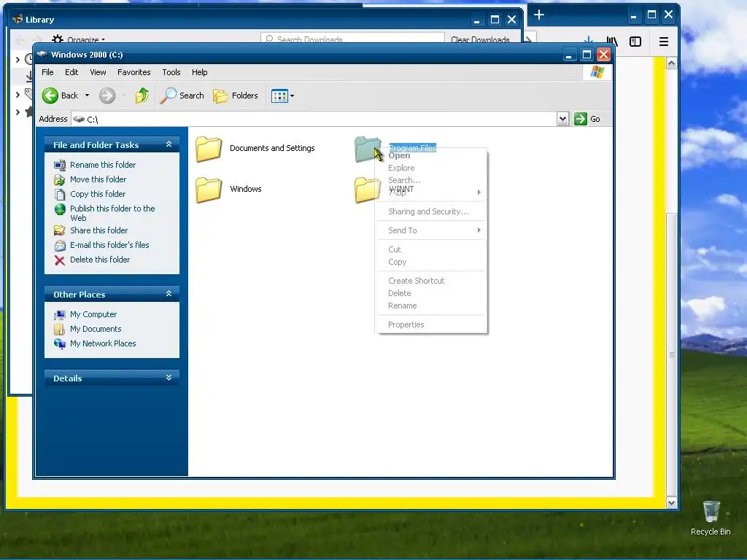
Task: Click the E-mail folder's files icon
Action: (x=60, y=245)
